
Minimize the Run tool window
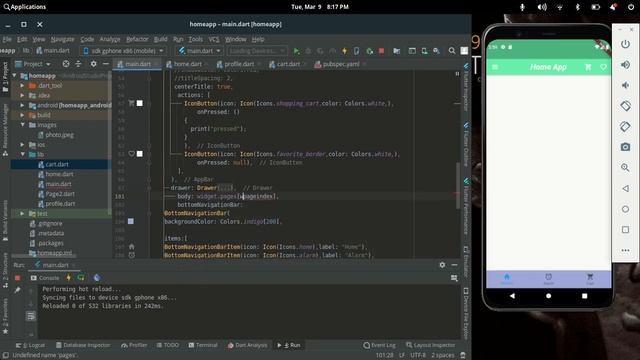(x=454, y=265)
